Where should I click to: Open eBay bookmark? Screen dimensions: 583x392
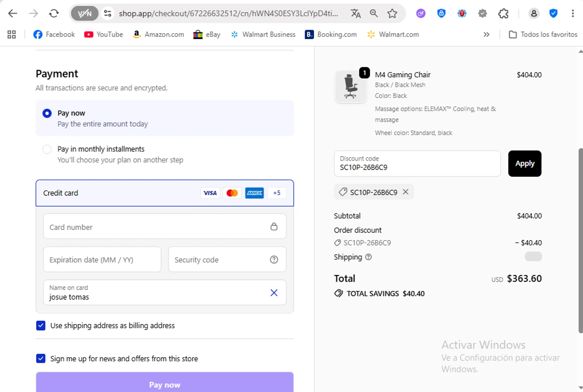click(x=207, y=35)
